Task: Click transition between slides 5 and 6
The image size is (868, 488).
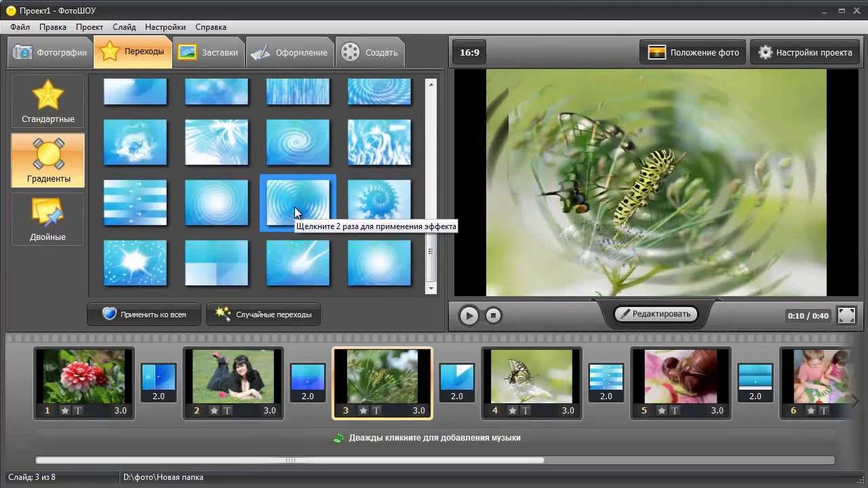Action: coord(755,382)
